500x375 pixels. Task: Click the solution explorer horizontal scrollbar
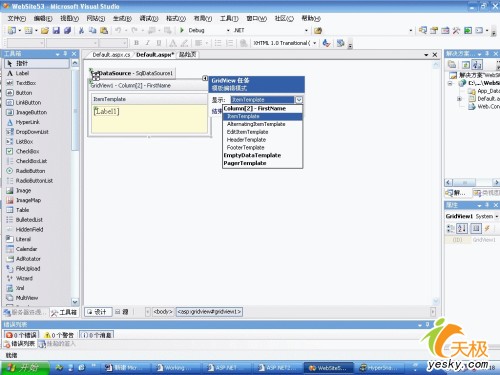tap(472, 182)
